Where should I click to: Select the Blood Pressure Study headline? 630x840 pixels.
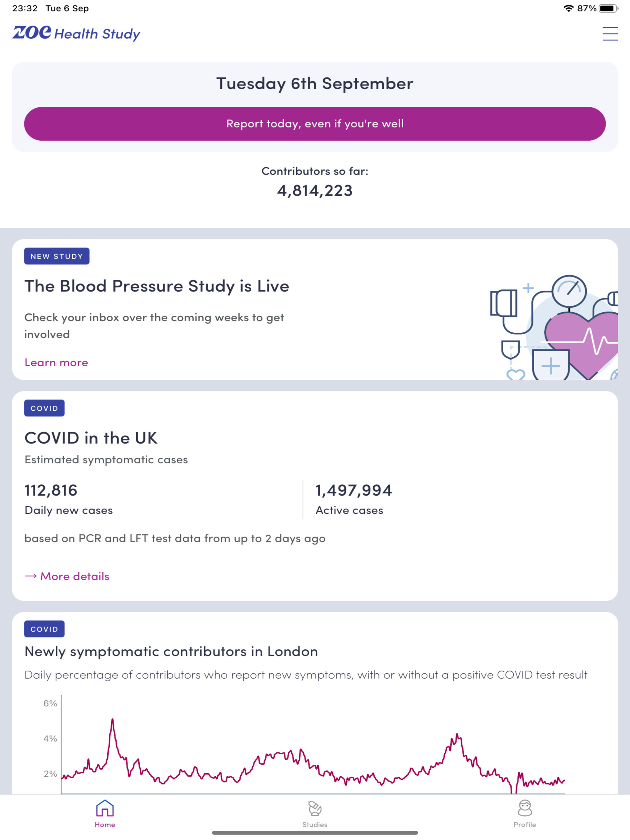[157, 286]
